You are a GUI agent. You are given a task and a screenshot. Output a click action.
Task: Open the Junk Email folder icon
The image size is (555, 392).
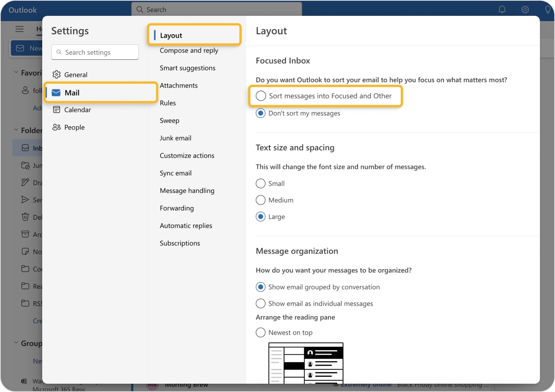(25, 165)
